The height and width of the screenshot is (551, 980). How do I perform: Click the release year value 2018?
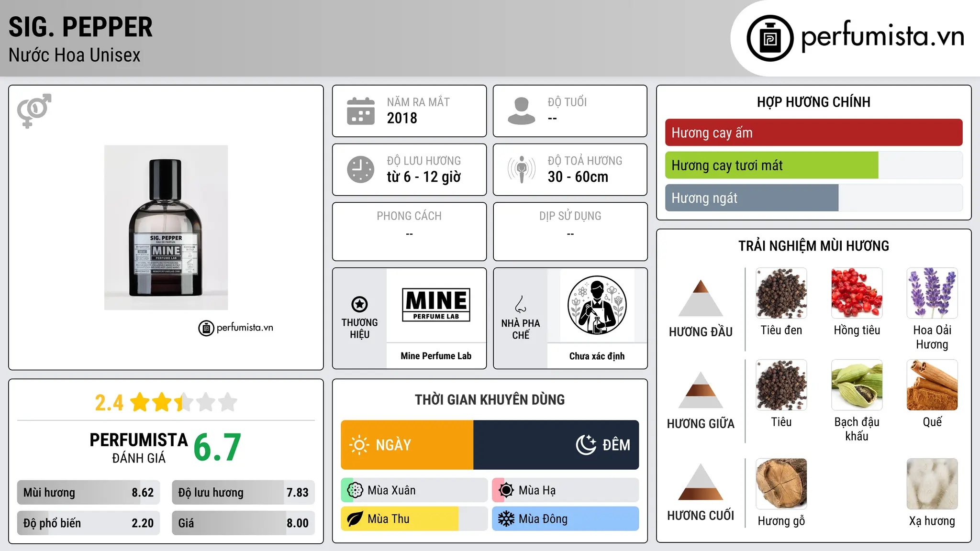[x=402, y=118]
